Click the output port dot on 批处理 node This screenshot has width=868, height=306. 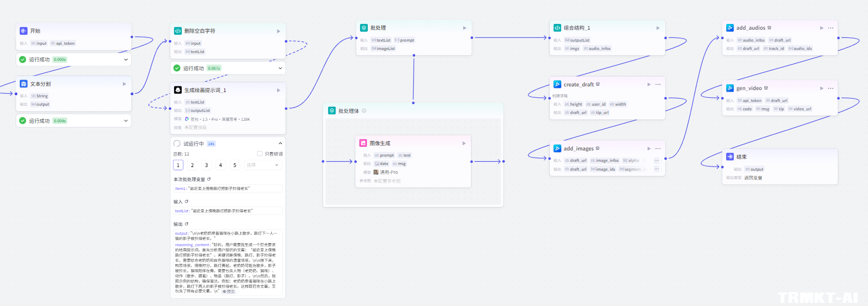[472, 37]
